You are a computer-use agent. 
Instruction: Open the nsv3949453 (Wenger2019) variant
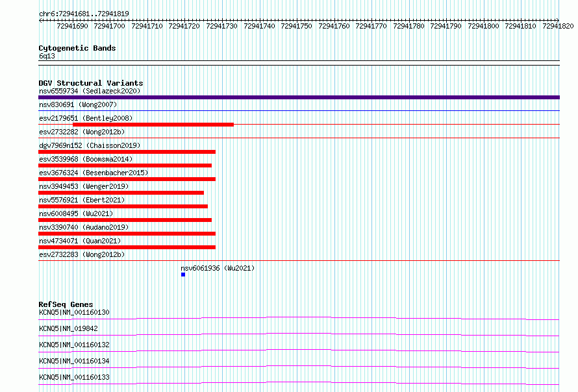(x=84, y=186)
